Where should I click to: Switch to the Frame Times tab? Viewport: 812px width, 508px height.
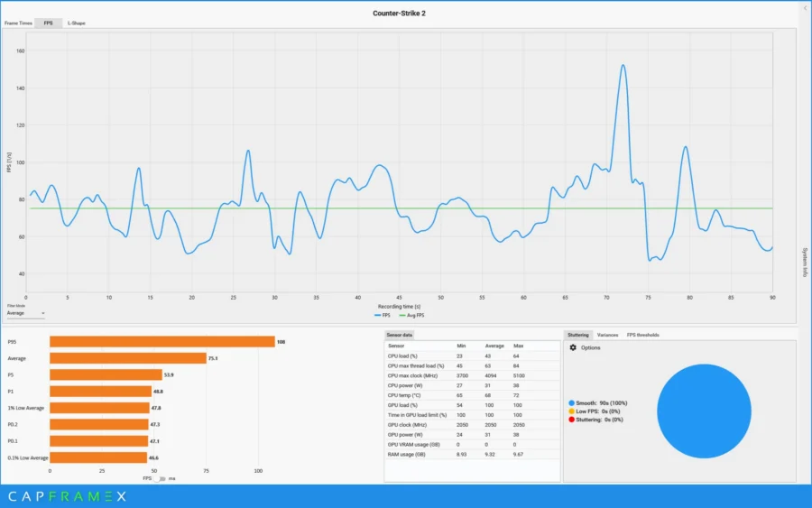(x=18, y=23)
